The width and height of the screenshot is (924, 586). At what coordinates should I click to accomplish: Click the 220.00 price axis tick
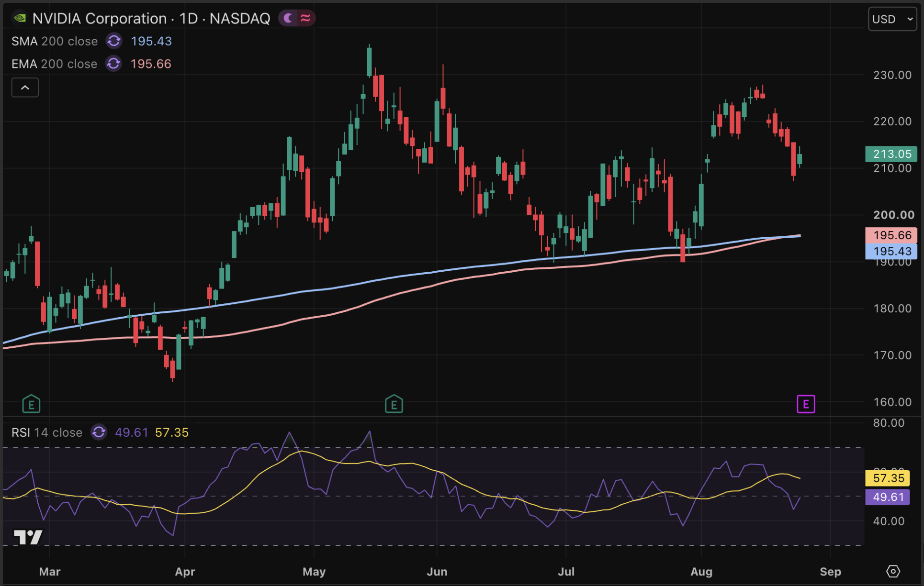coord(892,122)
